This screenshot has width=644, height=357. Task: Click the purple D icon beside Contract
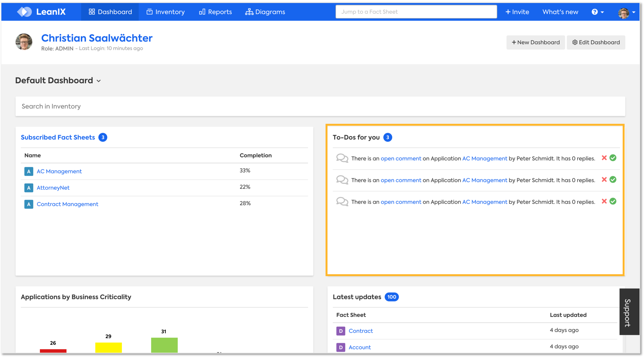click(x=341, y=331)
